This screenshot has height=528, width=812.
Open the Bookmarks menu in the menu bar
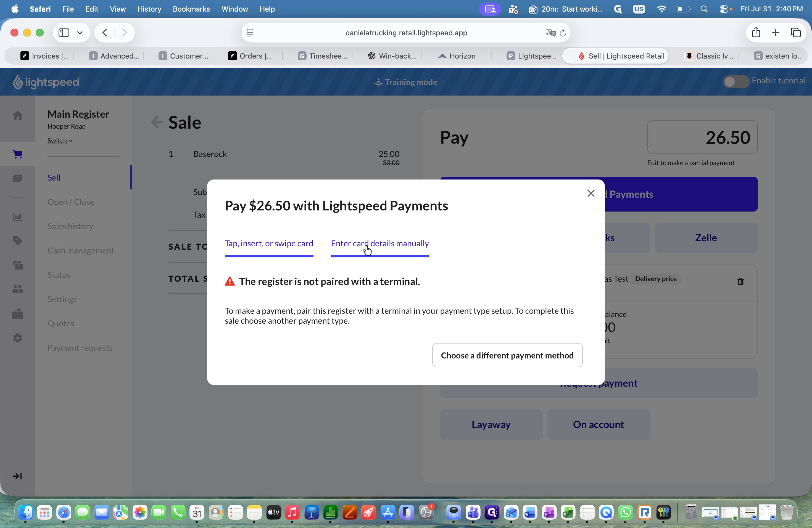(x=191, y=9)
